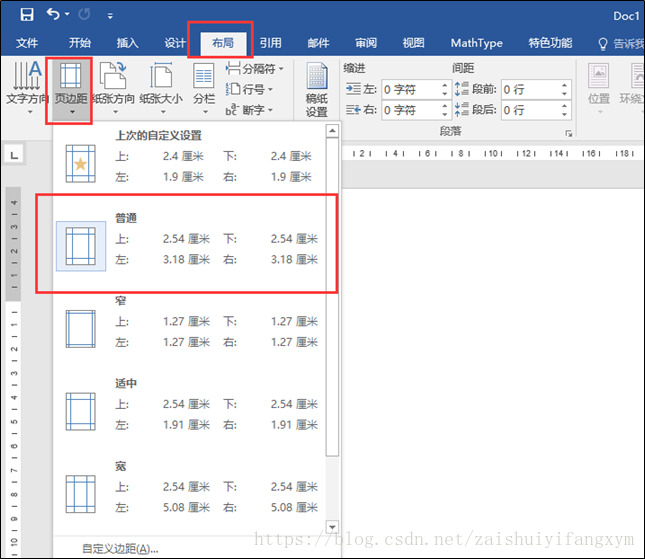Switch to the 引用 ribbon tab
This screenshot has height=559, width=645.
(271, 43)
